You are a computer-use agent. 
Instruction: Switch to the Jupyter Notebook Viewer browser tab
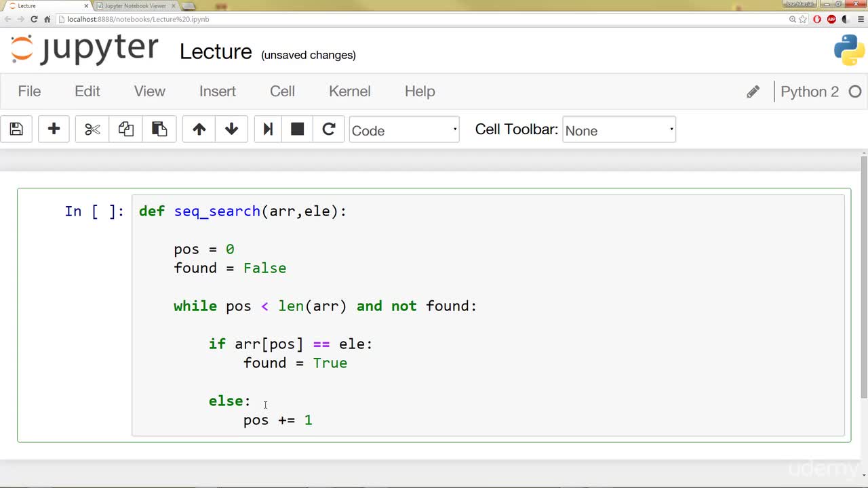[136, 5]
